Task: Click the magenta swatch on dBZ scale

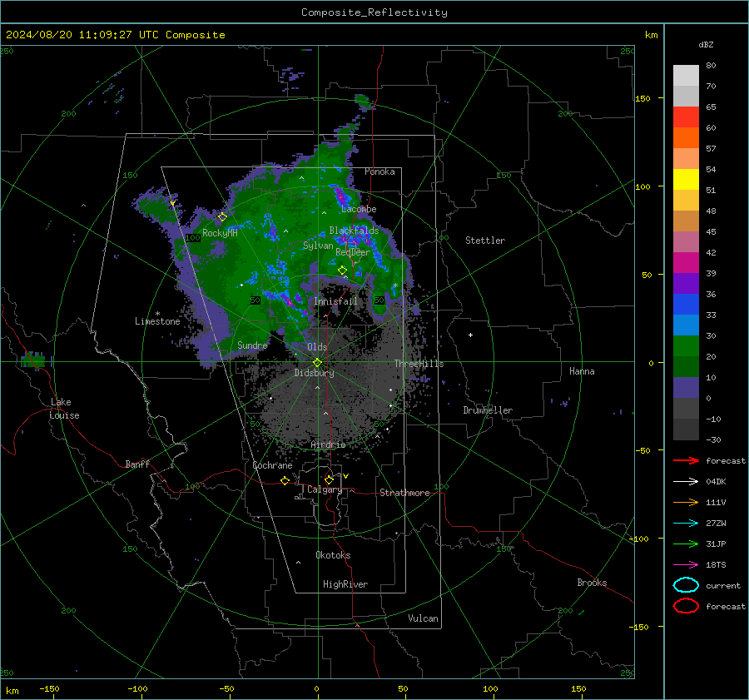Action: 686,263
